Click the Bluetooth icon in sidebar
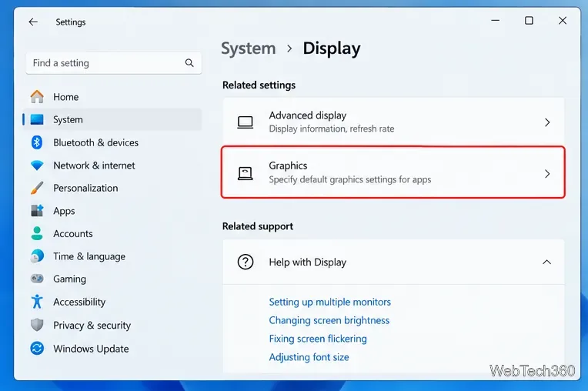The height and width of the screenshot is (391, 588). pos(37,142)
